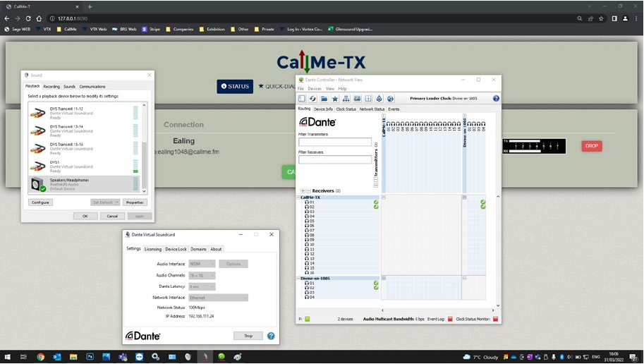Collapse the Divine-sn-1005 receiver tree node
Viewport: 644px width, 364px height.
pos(298,278)
